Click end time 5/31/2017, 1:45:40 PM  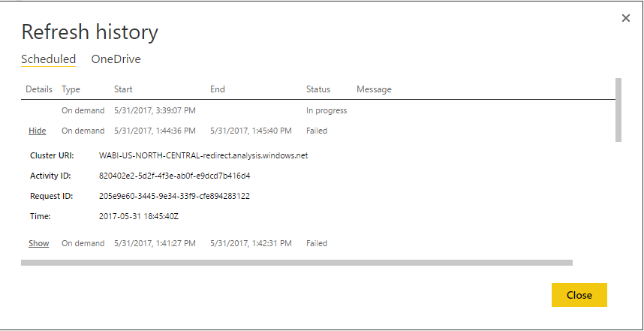251,131
